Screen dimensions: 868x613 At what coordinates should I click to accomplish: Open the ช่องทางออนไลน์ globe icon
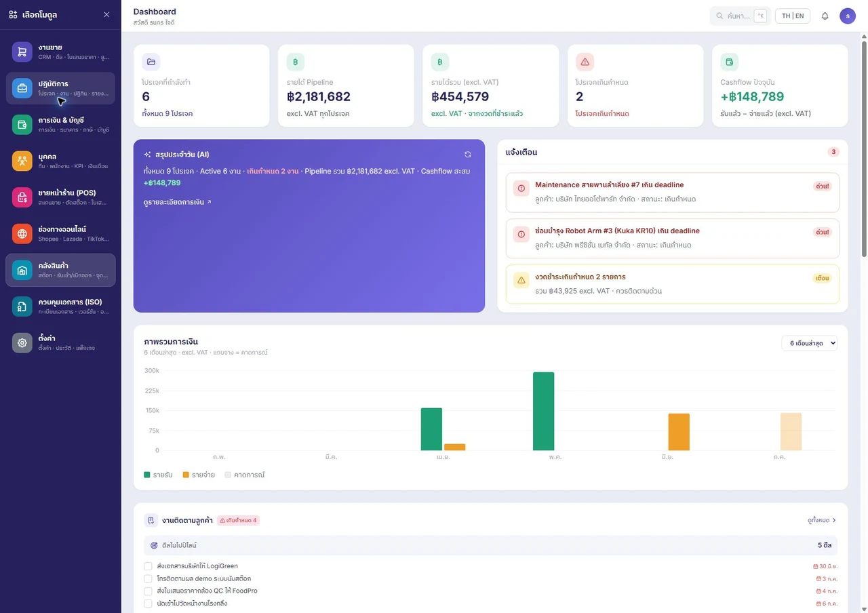22,233
